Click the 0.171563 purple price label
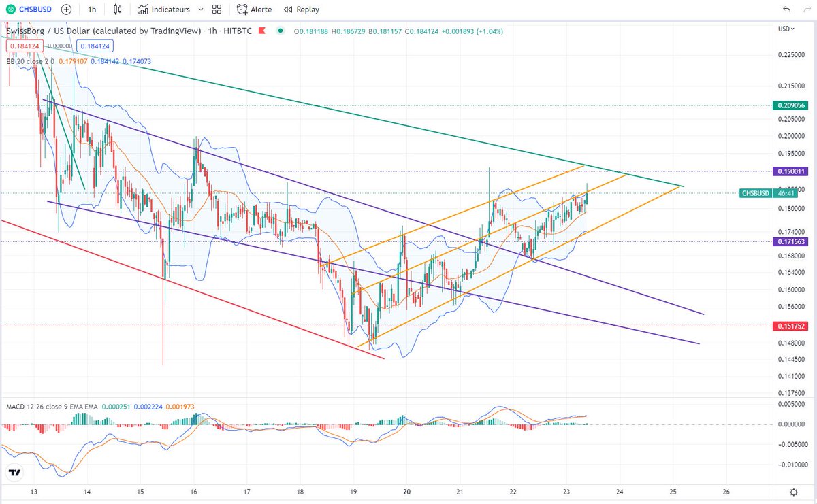This screenshot has height=504, width=817. (790, 241)
